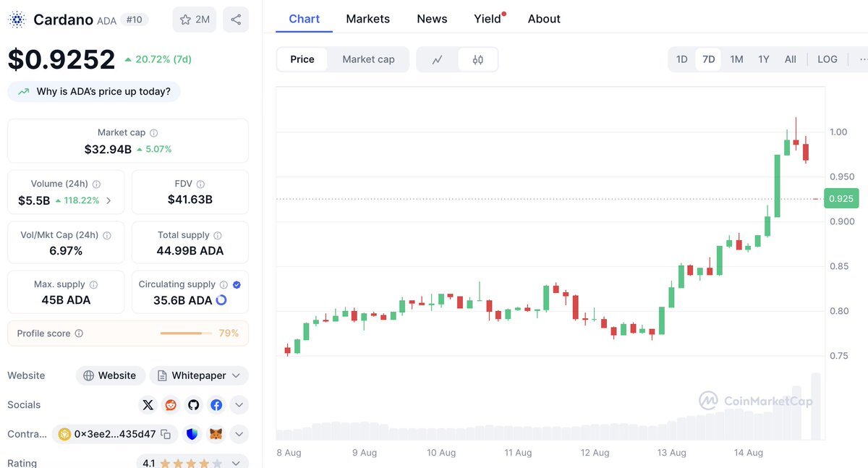
Task: Open the About tab
Action: [x=544, y=19]
